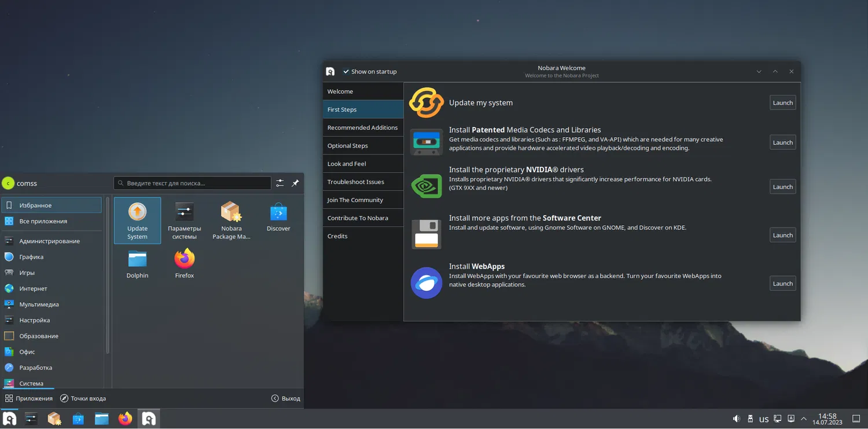Click the WebApps blue globe icon

click(426, 283)
